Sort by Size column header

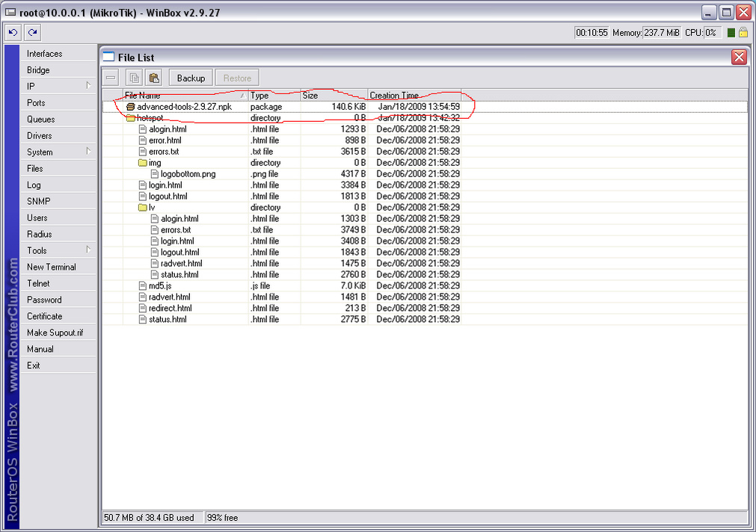click(334, 95)
